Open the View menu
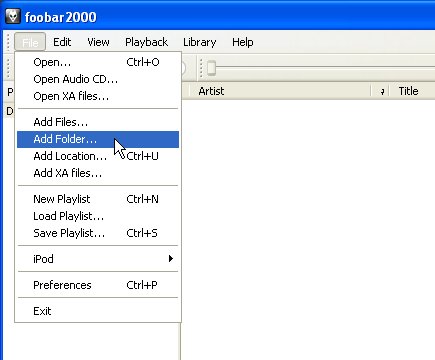Viewport: 435px width, 360px height. pyautogui.click(x=98, y=42)
